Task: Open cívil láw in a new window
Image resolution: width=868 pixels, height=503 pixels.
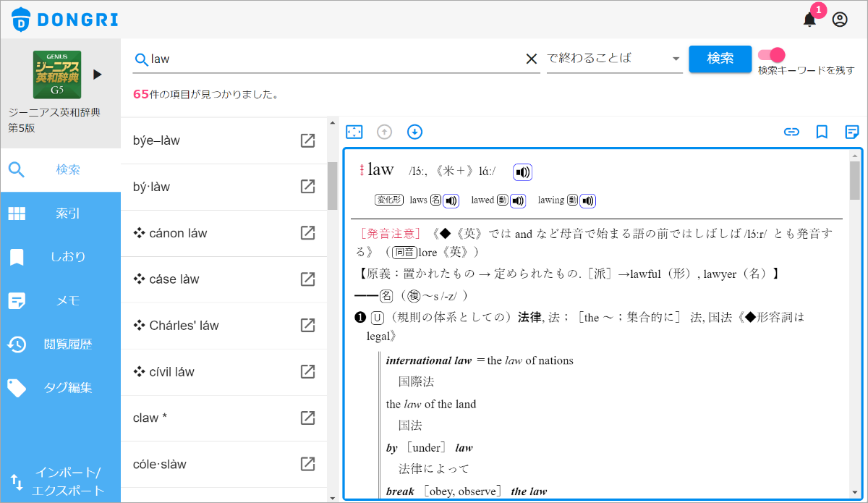Action: click(x=307, y=371)
